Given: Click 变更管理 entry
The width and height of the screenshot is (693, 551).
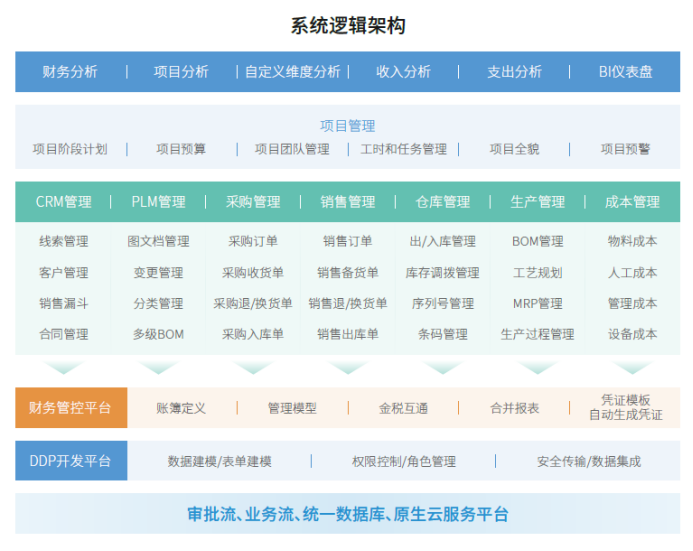Looking at the screenshot, I should point(158,273).
